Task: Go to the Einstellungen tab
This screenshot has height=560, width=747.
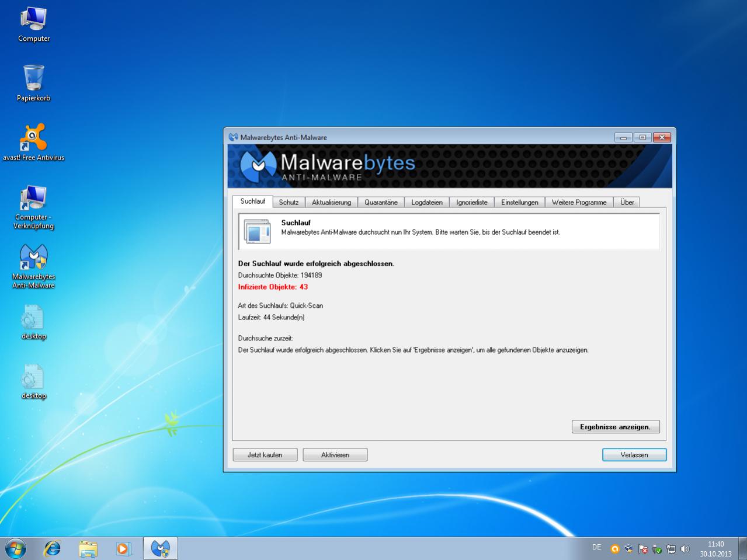Action: coord(520,202)
